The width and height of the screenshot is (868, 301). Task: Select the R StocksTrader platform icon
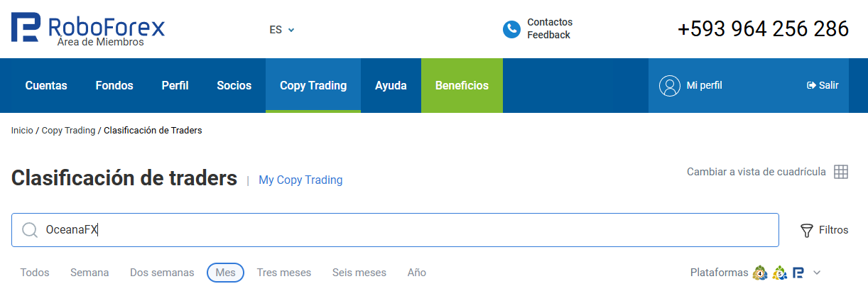click(798, 273)
